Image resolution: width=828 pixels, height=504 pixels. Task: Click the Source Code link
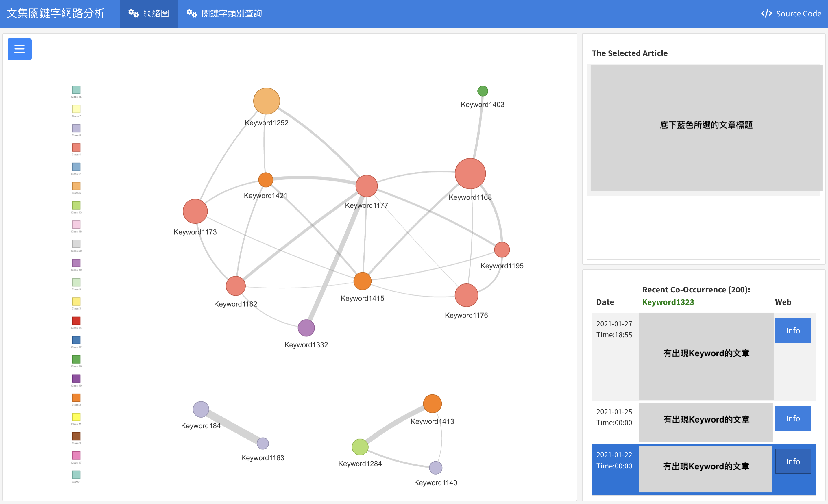(791, 14)
